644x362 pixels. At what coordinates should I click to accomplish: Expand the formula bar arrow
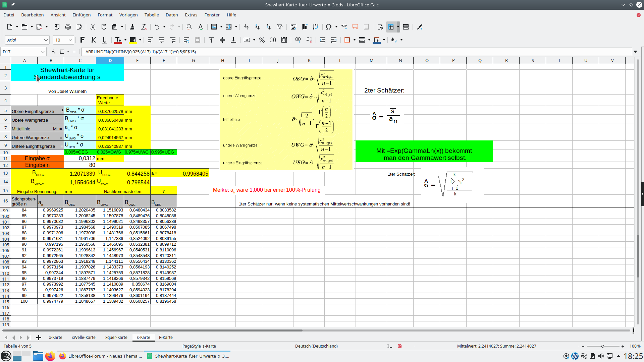tap(635, 52)
